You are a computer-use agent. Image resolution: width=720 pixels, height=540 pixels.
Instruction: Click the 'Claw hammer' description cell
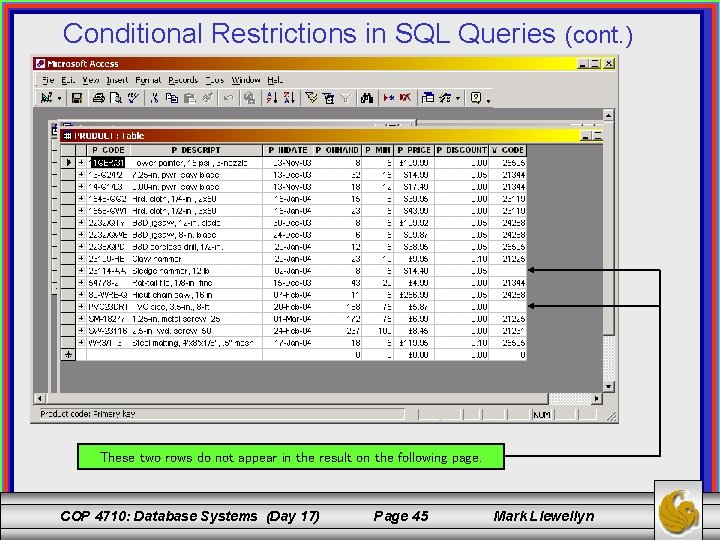click(x=197, y=259)
